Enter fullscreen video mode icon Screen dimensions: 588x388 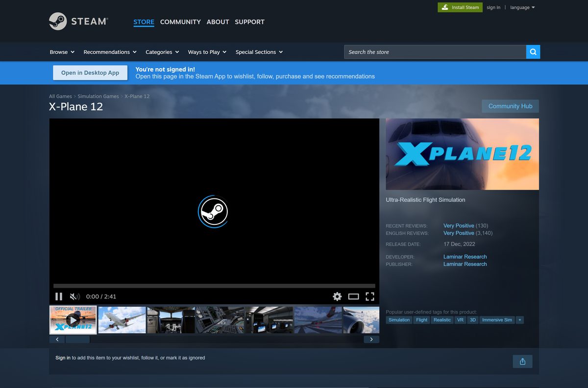[x=370, y=296]
